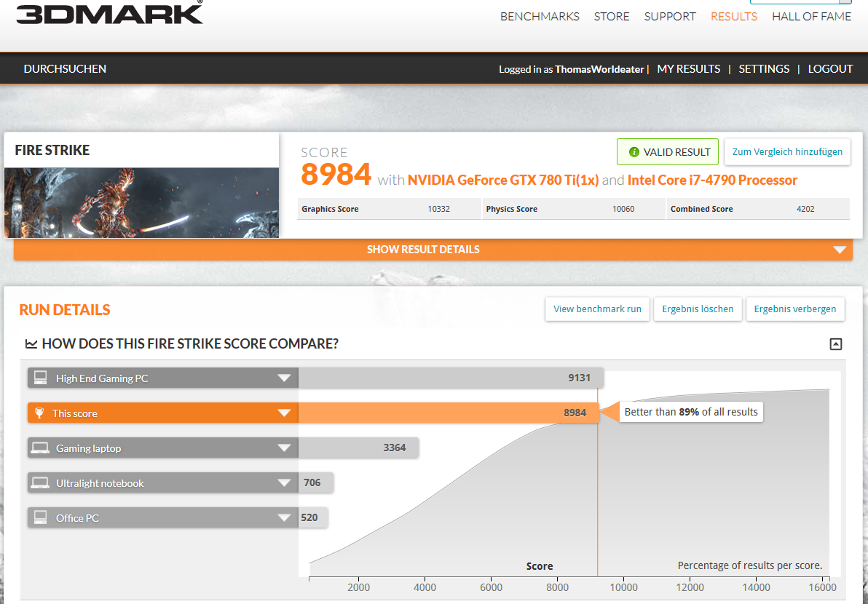Click the orange 8984 score bar
This screenshot has height=604, width=868.
pos(449,413)
